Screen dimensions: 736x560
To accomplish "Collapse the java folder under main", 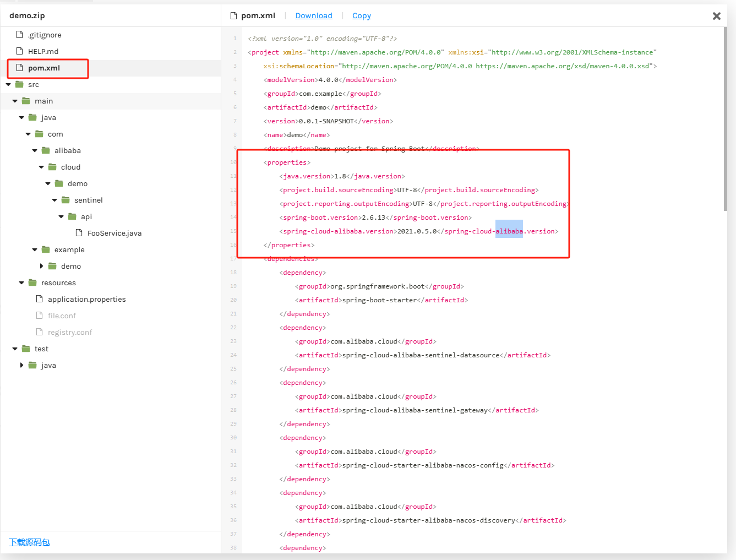I will tap(21, 117).
